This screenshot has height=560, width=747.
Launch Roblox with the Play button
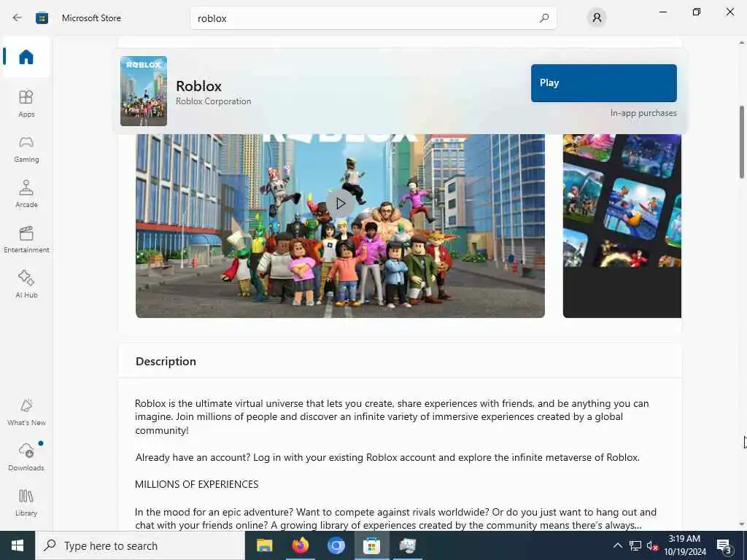click(603, 83)
